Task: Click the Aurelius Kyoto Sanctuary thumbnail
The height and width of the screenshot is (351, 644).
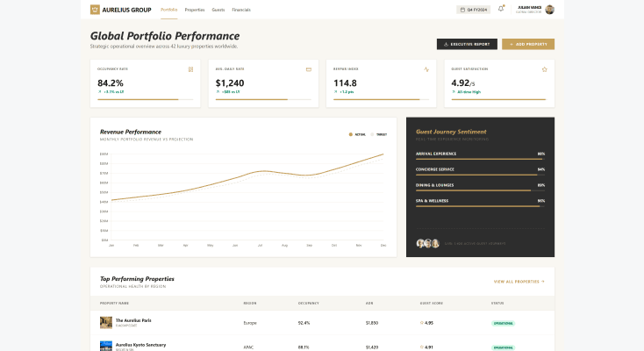Action: point(106,346)
